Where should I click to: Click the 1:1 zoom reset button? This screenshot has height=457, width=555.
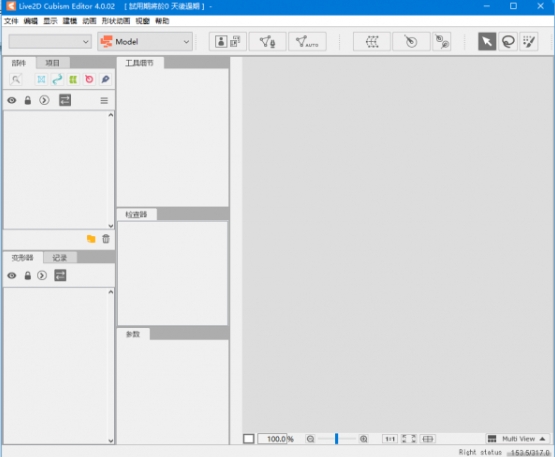390,439
